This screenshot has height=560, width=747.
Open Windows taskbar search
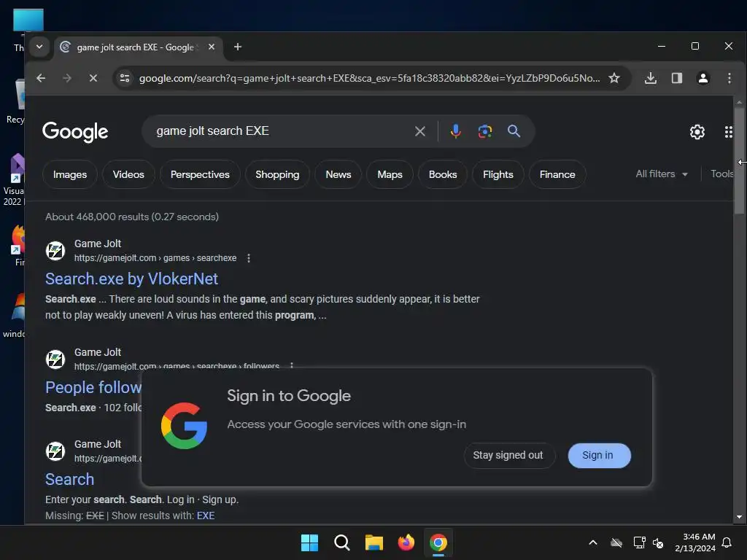341,542
